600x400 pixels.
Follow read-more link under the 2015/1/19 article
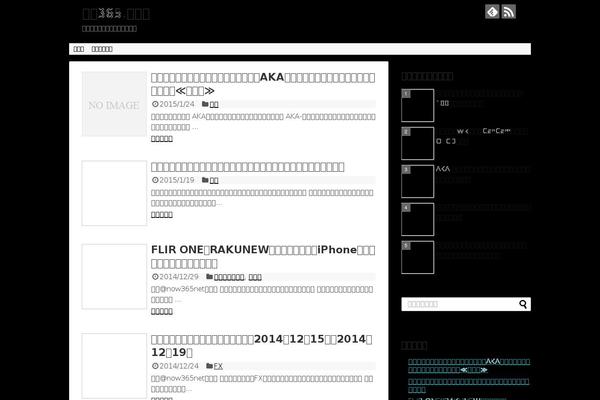[x=162, y=215]
